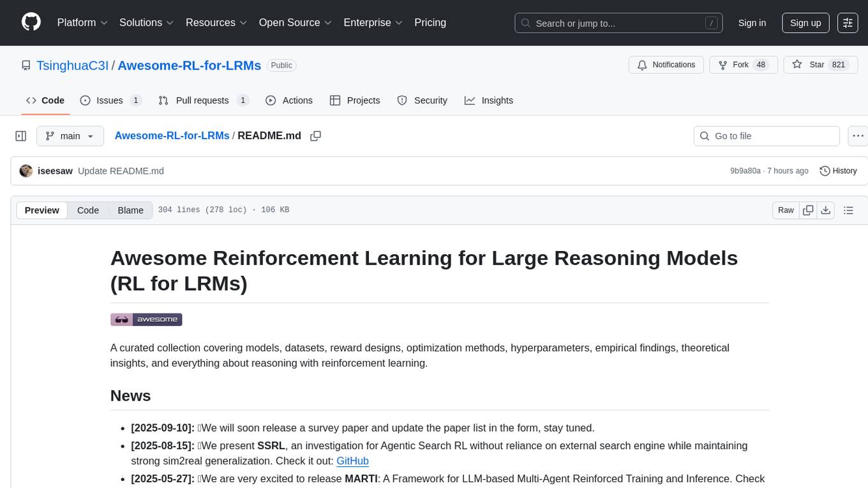This screenshot has height=488, width=868.
Task: Toggle the file tree side panel
Action: point(21,136)
